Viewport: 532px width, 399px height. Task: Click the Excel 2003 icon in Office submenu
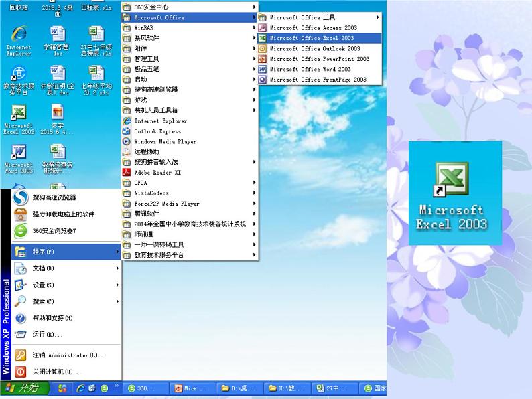(x=262, y=38)
